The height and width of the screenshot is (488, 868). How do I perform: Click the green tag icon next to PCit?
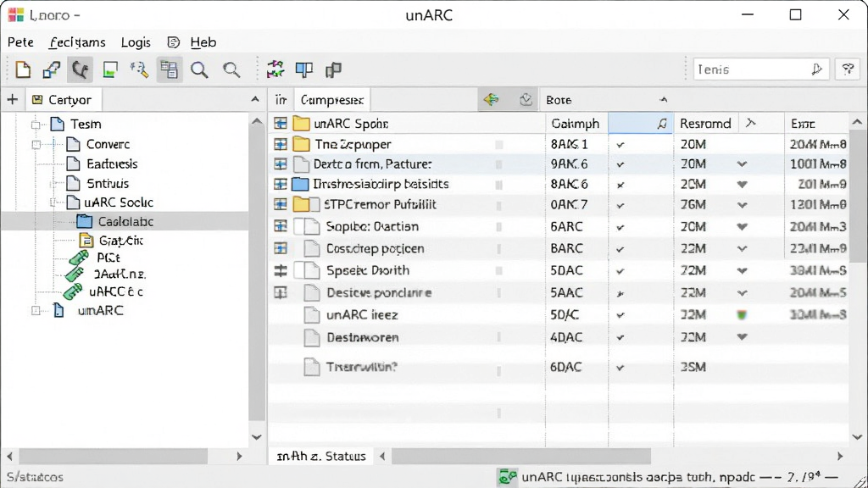click(x=78, y=258)
